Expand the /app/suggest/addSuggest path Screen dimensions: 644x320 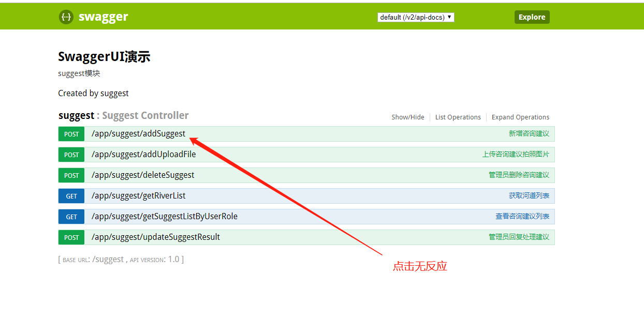pyautogui.click(x=138, y=133)
